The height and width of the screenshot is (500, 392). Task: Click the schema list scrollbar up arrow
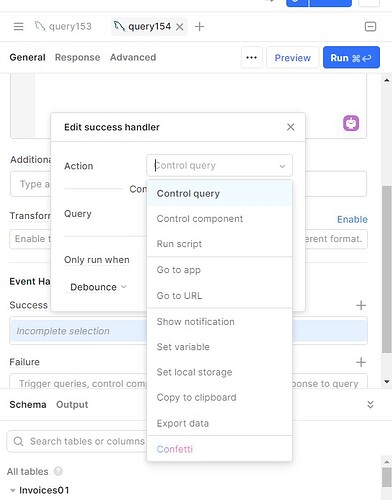tap(387, 462)
